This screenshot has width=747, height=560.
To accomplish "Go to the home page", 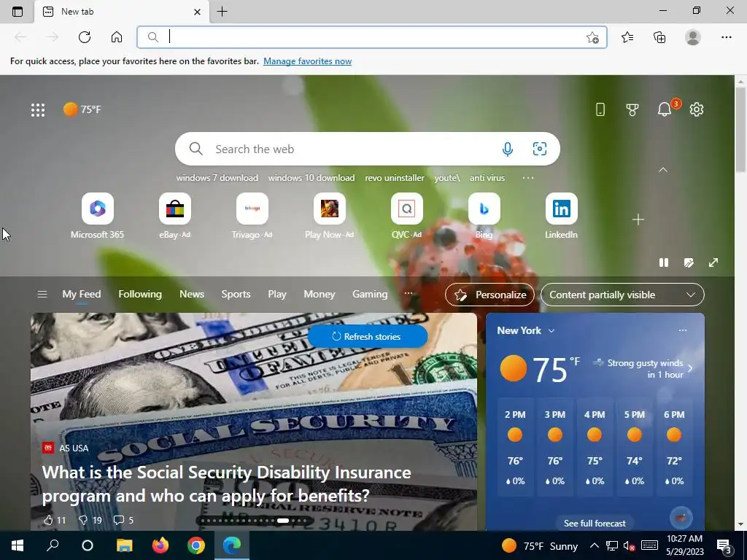I will click(117, 37).
